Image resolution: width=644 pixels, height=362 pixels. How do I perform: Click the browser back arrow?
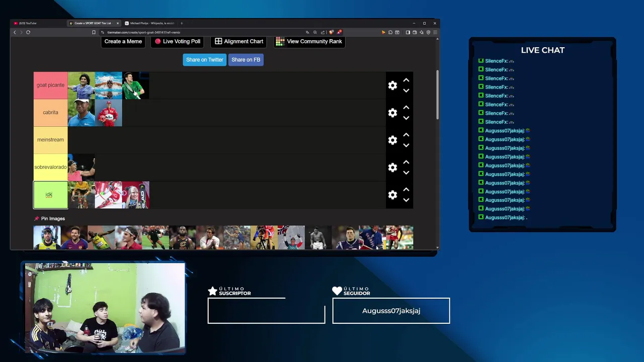[x=15, y=32]
